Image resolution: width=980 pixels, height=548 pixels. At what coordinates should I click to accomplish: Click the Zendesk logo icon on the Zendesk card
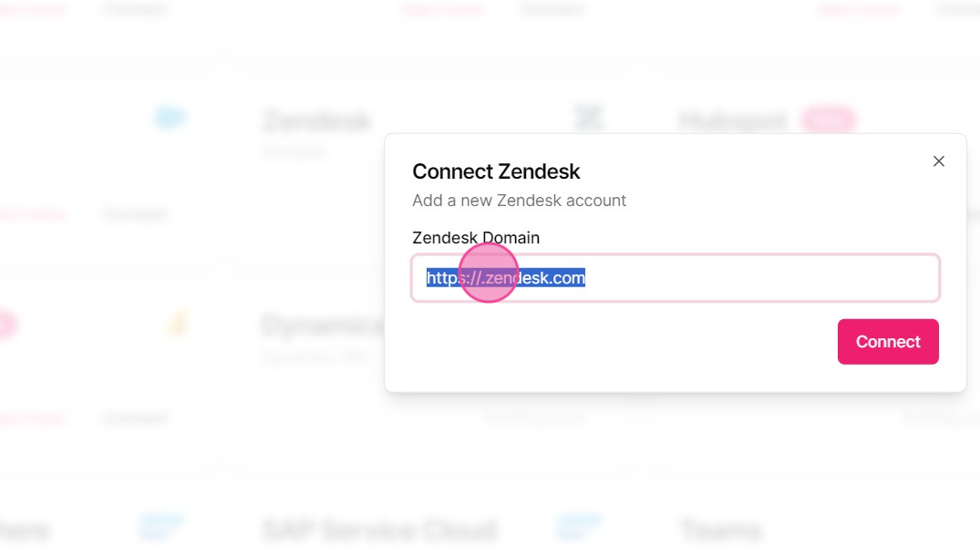(589, 117)
